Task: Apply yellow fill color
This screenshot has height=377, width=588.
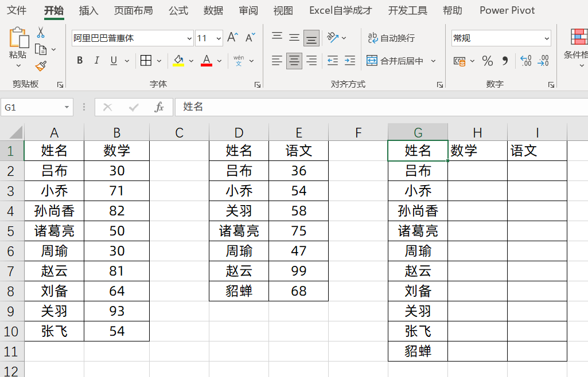Action: click(x=178, y=60)
